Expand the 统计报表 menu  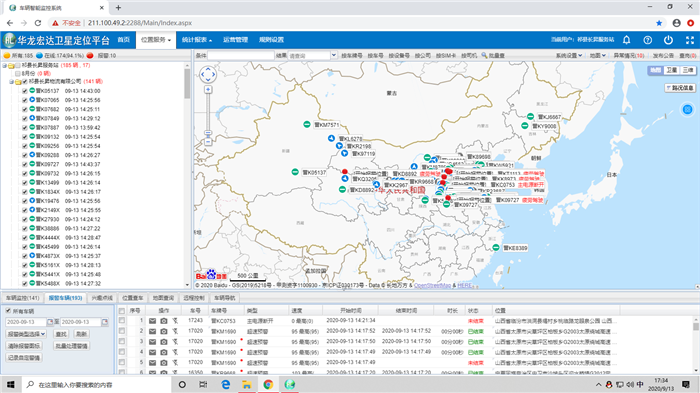(196, 40)
